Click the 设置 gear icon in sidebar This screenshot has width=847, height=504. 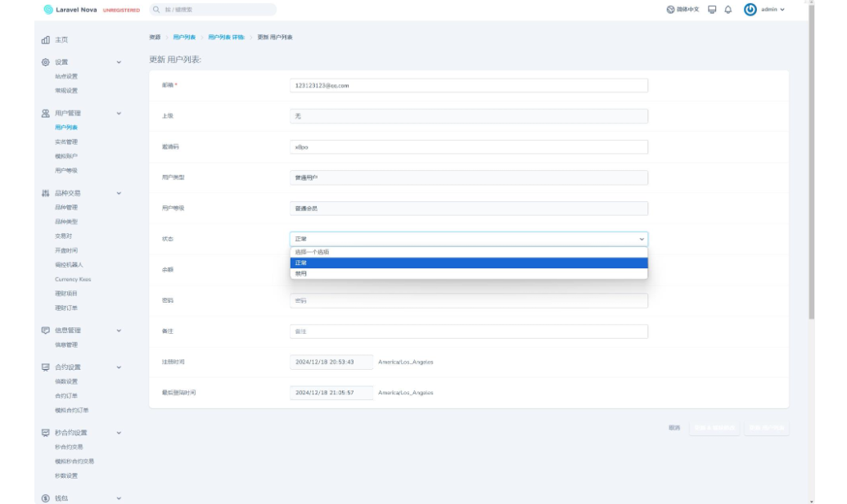pos(46,62)
